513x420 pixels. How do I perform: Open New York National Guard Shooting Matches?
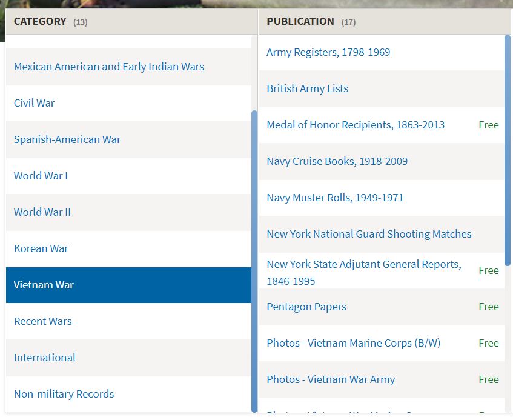point(369,234)
